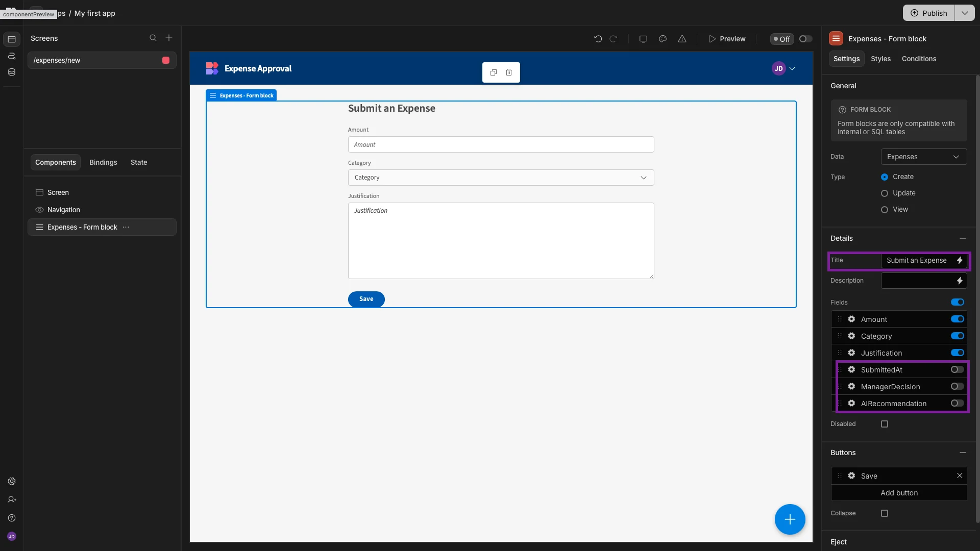The image size is (980, 551).
Task: Open Amount field settings gear
Action: click(x=851, y=319)
